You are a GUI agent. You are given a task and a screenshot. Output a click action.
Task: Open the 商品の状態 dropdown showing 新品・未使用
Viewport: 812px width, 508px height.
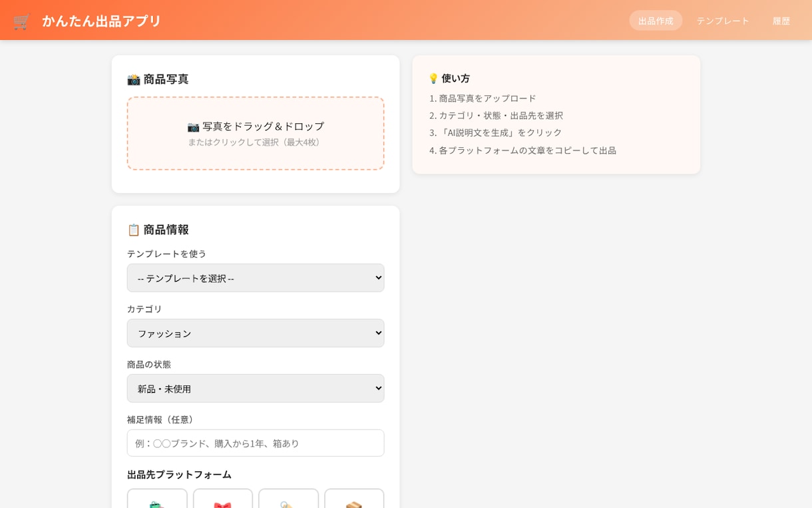[x=256, y=388]
